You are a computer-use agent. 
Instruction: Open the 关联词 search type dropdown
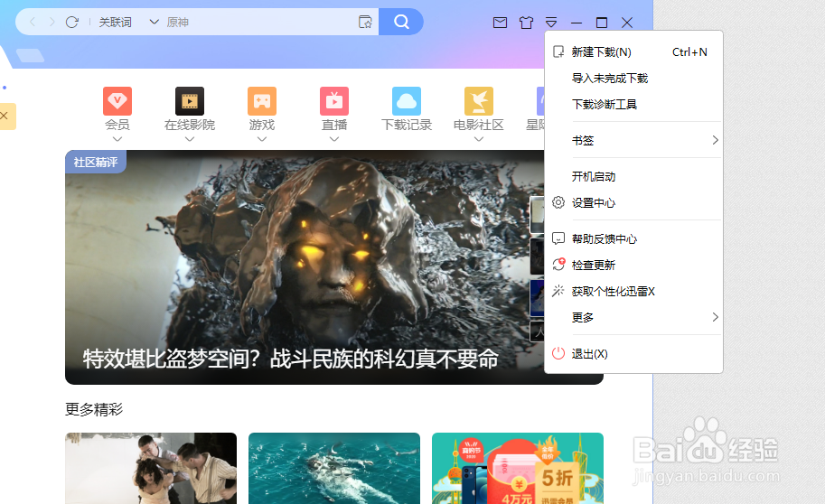128,22
